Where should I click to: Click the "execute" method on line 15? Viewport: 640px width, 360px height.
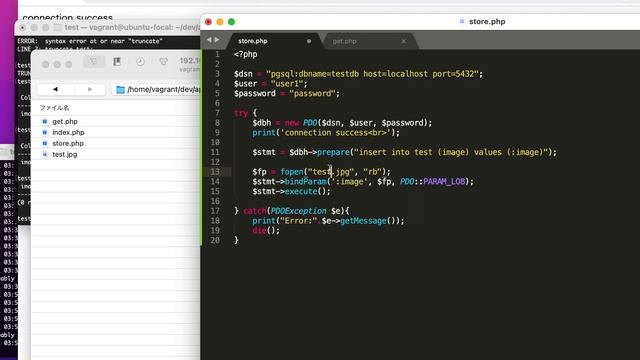301,191
